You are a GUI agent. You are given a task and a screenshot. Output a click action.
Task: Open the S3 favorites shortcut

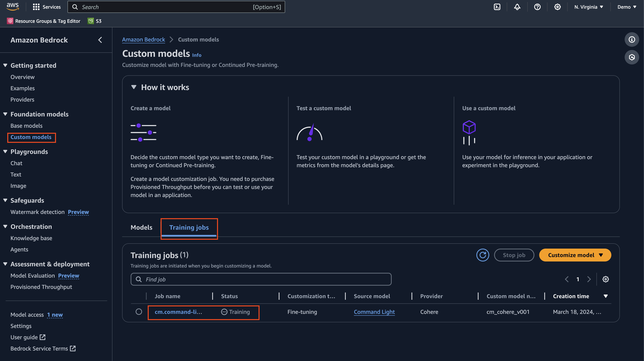(x=95, y=21)
